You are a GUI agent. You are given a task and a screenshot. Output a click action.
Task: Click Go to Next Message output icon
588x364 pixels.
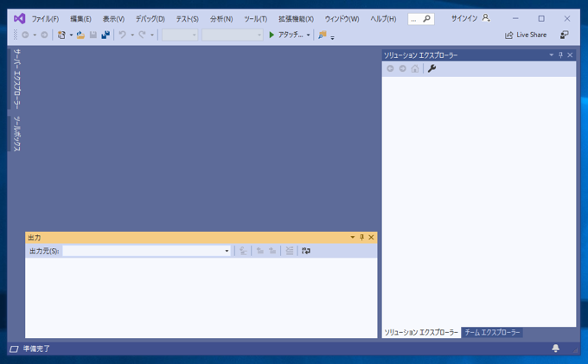272,251
